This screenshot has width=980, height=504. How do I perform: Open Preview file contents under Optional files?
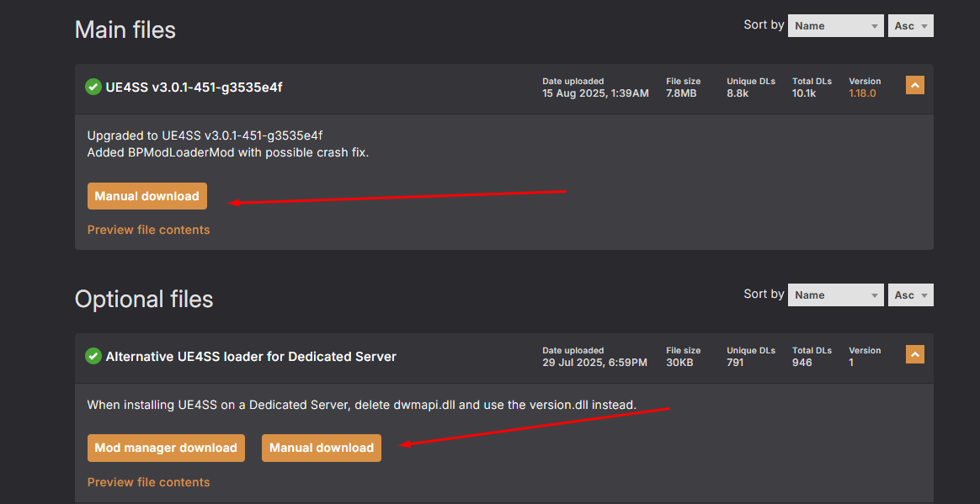coord(149,482)
